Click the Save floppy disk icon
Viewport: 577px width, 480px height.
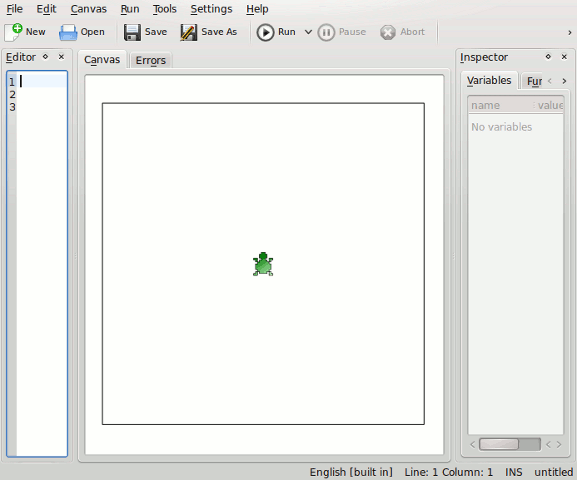pos(132,32)
